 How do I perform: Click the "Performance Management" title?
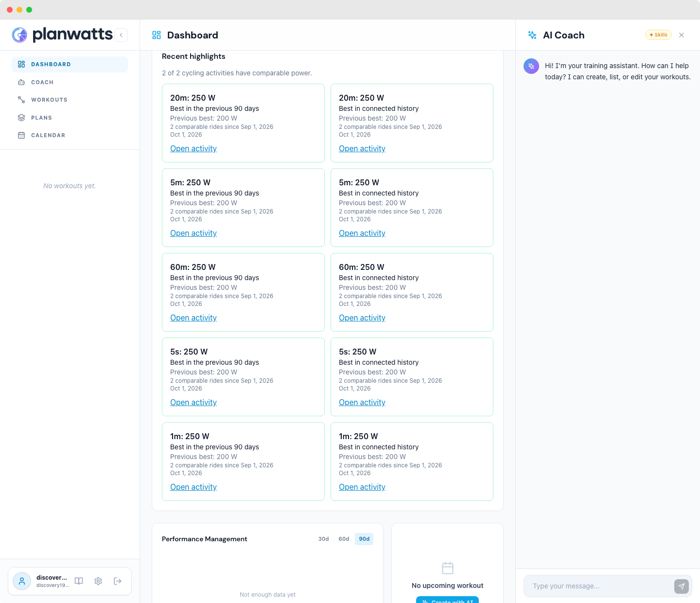coord(205,539)
